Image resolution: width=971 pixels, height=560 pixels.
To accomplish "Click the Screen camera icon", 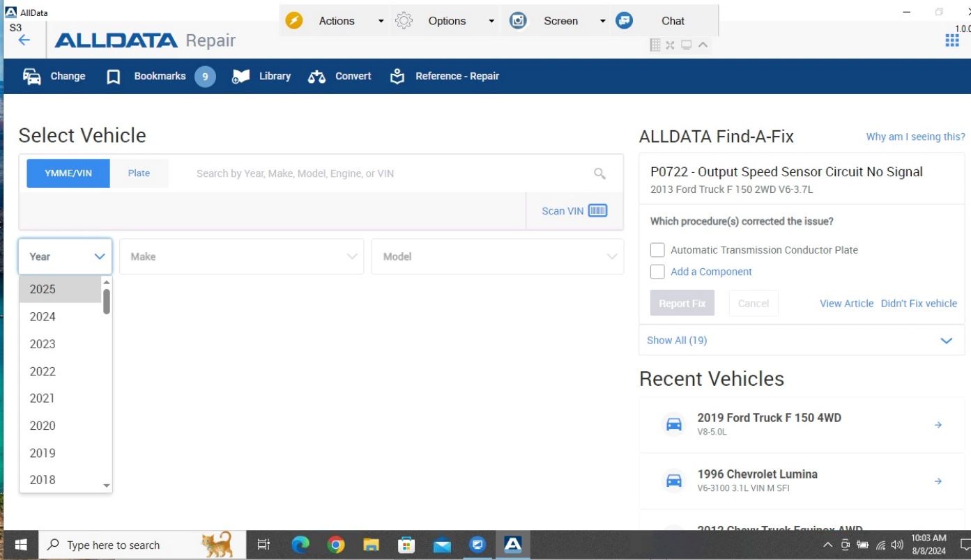I will pyautogui.click(x=518, y=21).
